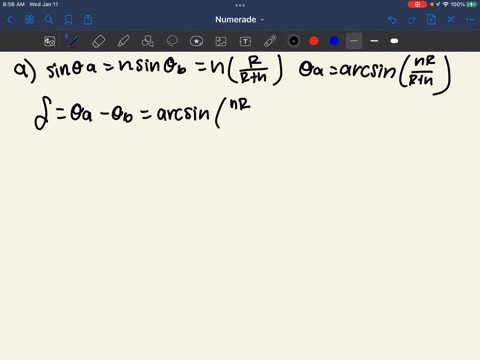Close the editing mode with X
This screenshot has width=480, height=360.
pyautogui.click(x=451, y=20)
